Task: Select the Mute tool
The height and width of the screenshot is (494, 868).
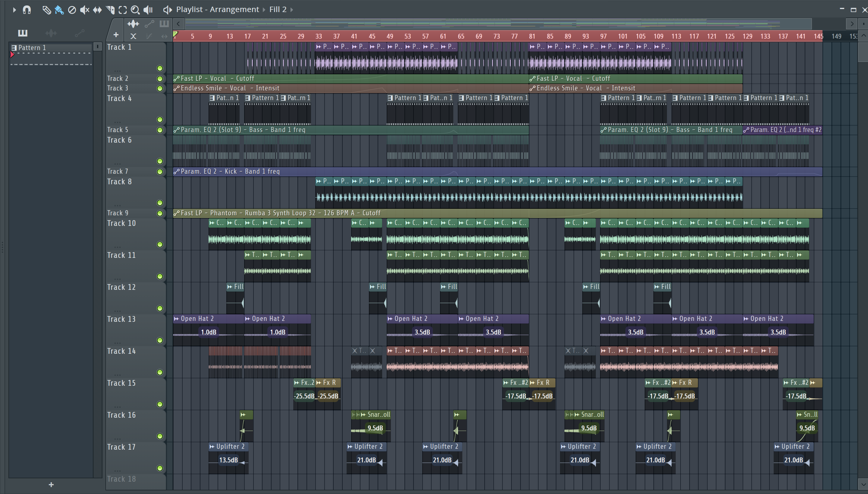Action: 84,10
